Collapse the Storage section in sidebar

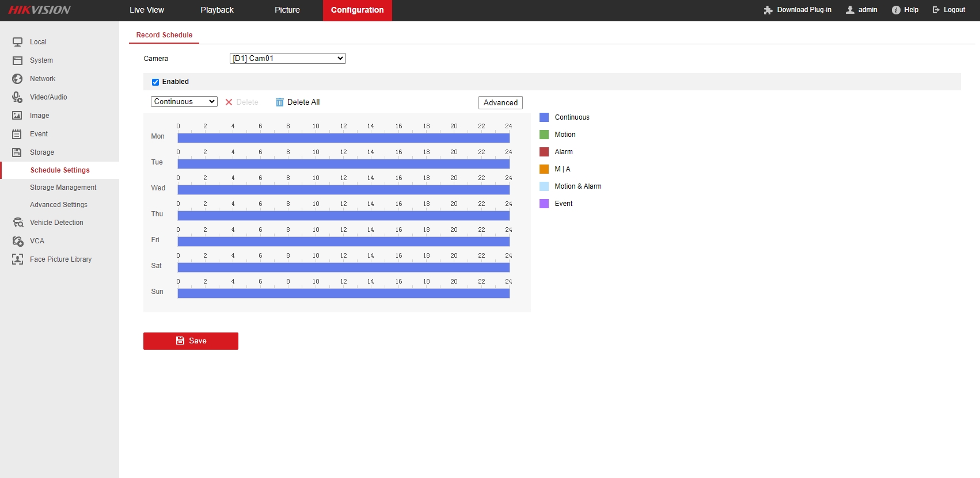click(42, 152)
